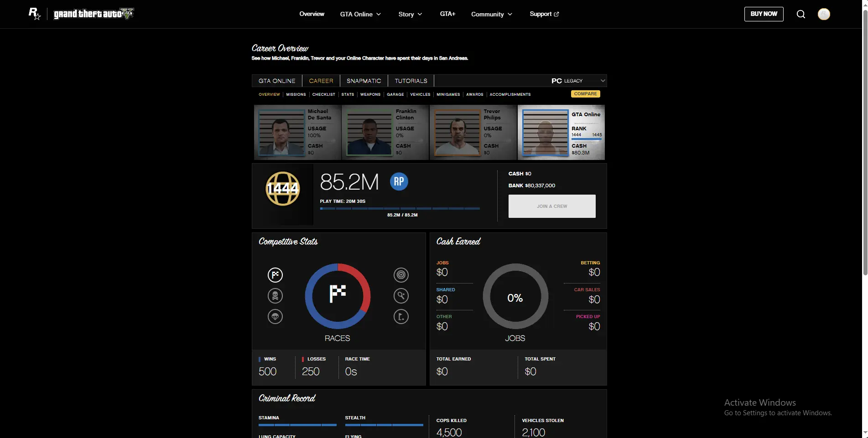
Task: Open the CHECKLIST sub-tab
Action: coord(324,94)
